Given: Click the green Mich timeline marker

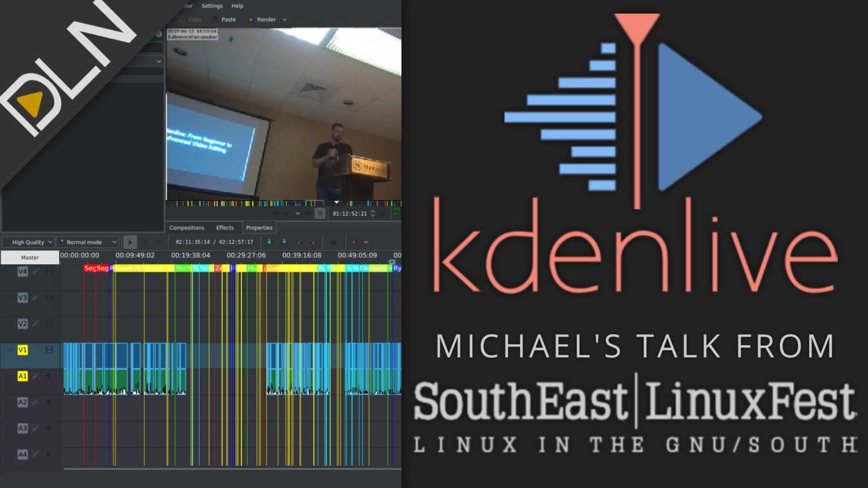Looking at the screenshot, I should (x=184, y=268).
